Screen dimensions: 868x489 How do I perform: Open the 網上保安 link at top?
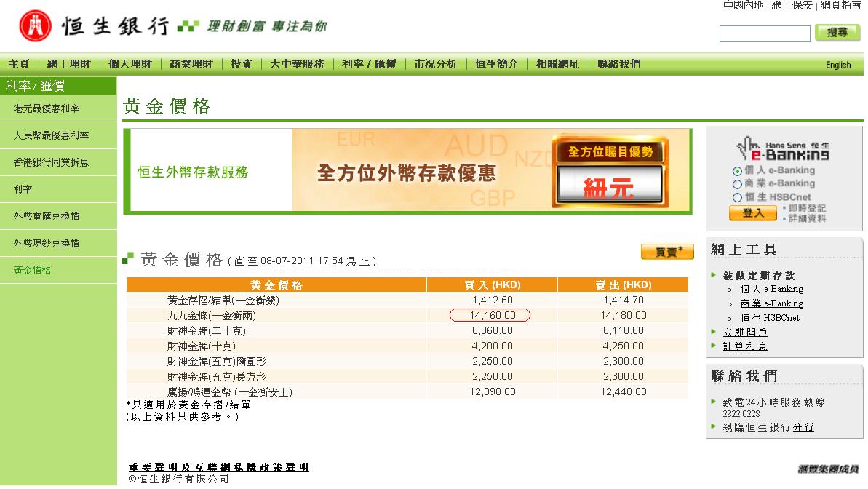(x=792, y=5)
